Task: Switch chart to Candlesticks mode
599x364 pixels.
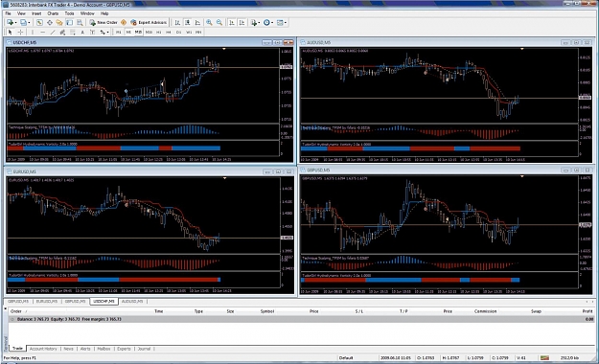Action: coord(187,23)
